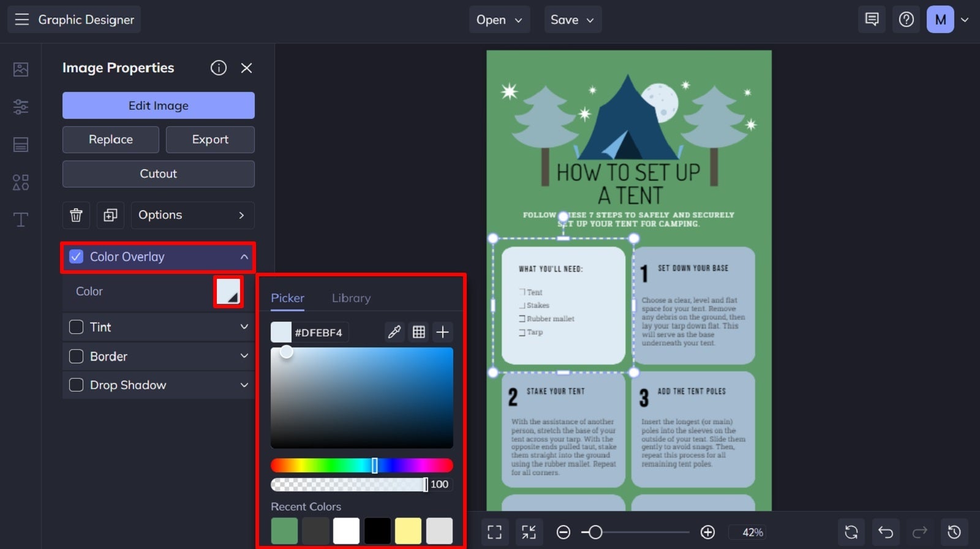
Task: Switch to the Library tab
Action: (x=351, y=298)
